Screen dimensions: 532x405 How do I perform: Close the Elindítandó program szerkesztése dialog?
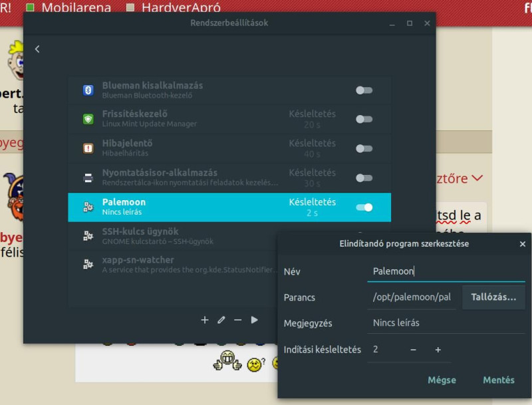coord(523,244)
